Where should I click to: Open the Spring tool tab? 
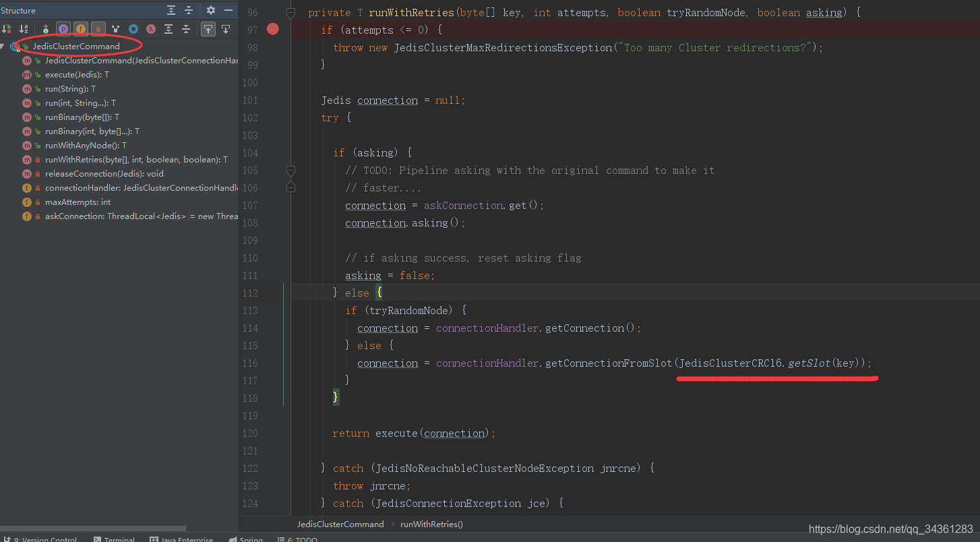[247, 539]
